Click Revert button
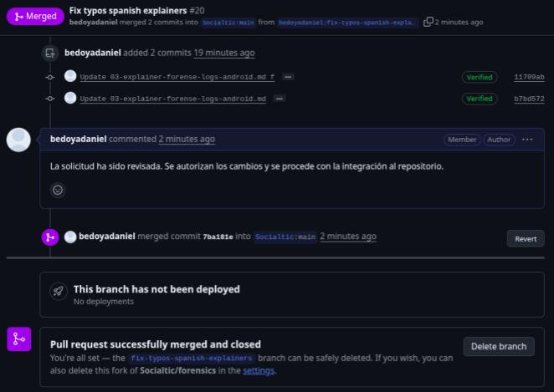554x392 pixels. click(526, 238)
